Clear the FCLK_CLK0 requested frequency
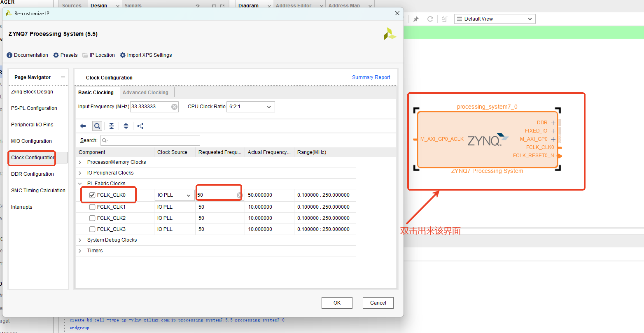Screen dimensions: 644x333 [239, 195]
